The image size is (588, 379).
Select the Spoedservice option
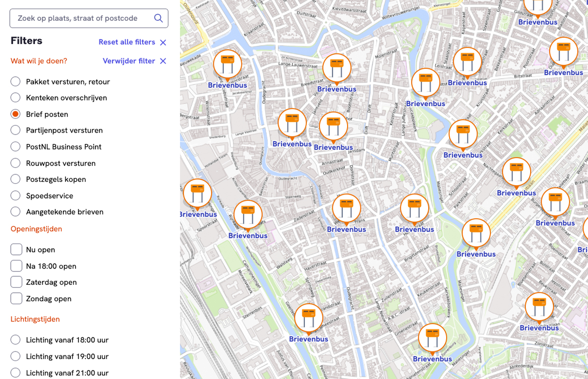pos(16,196)
